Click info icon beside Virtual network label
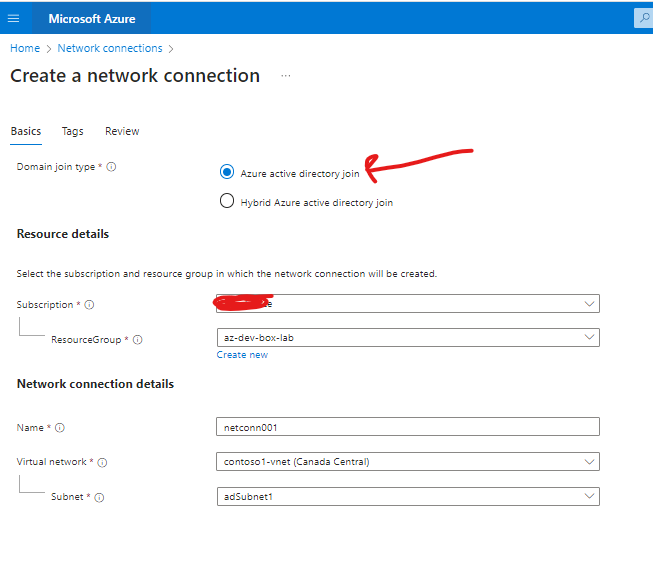 point(102,462)
